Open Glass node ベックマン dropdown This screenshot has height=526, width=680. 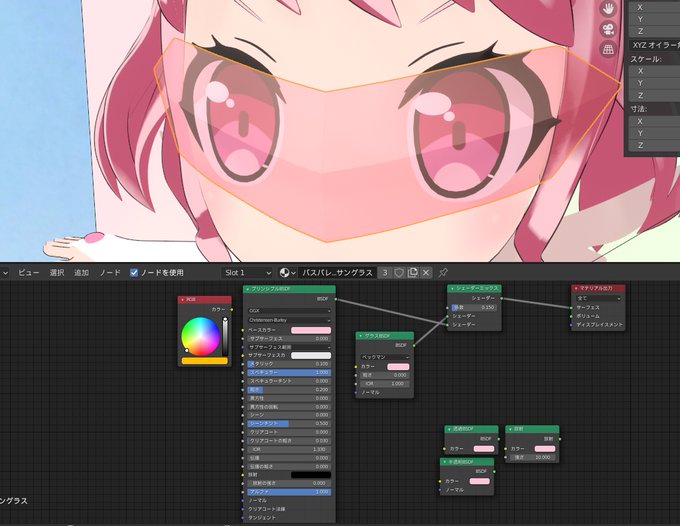(x=385, y=357)
